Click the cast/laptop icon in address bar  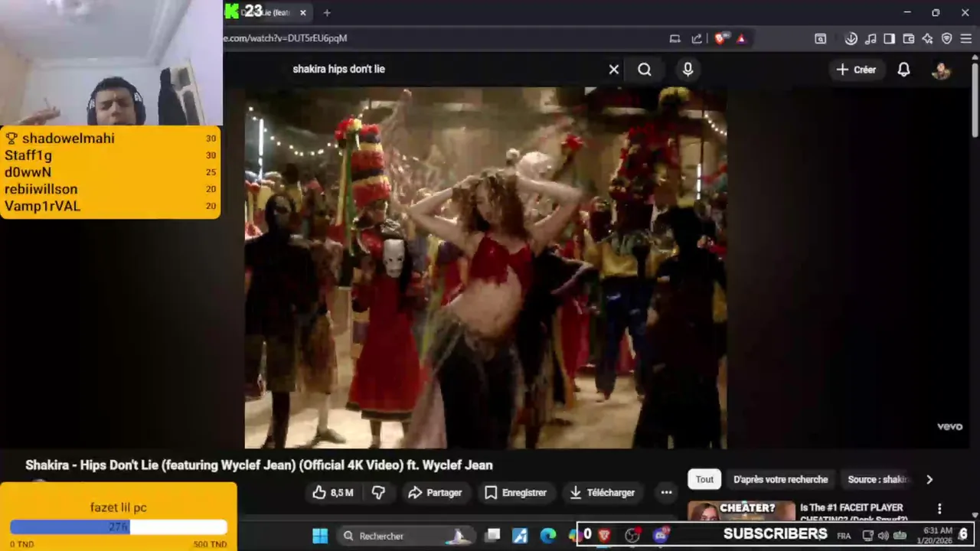click(x=675, y=38)
